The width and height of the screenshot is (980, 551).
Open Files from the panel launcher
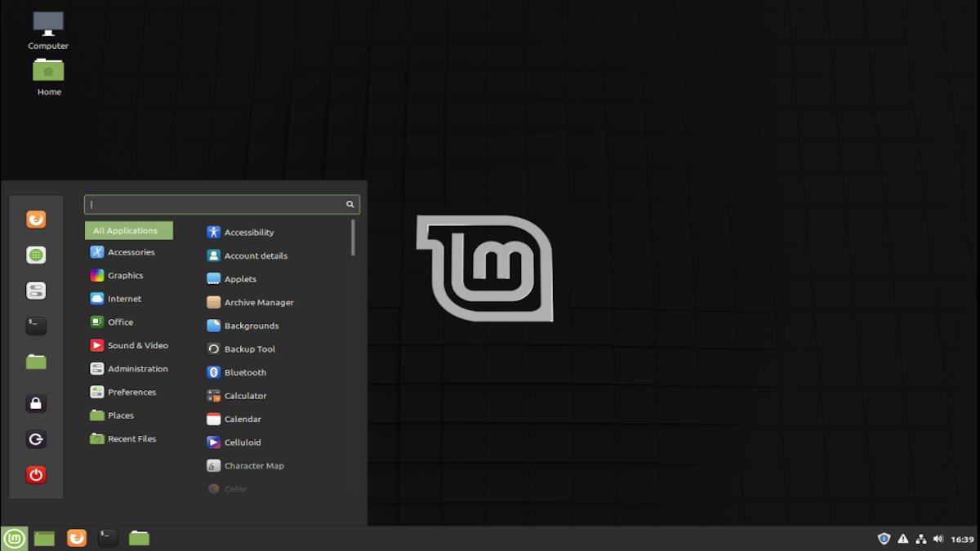coord(140,539)
